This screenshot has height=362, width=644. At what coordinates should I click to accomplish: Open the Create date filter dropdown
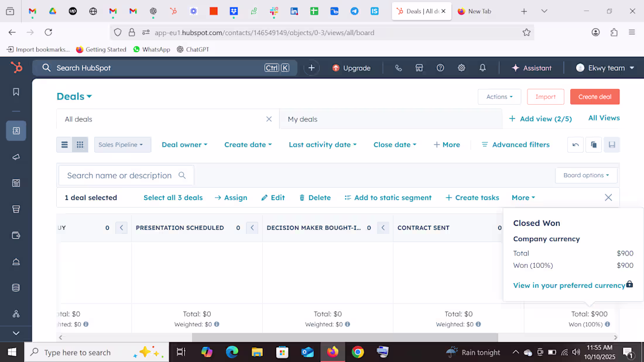tap(248, 144)
